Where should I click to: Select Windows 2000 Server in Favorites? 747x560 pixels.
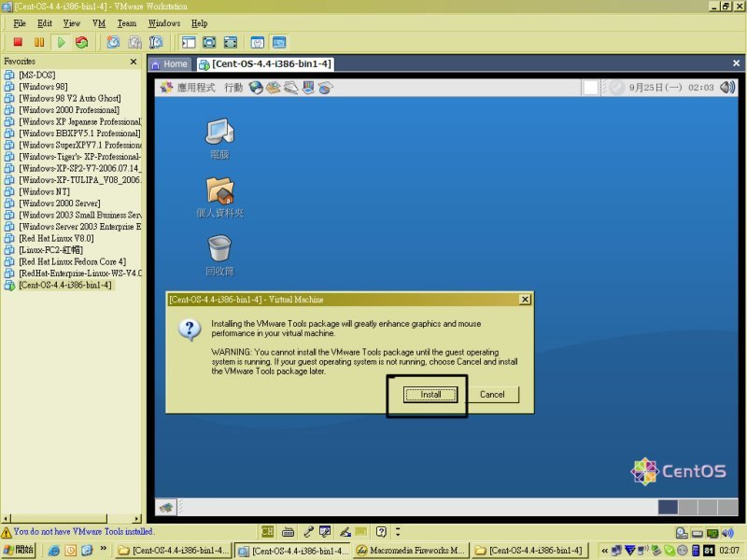[x=57, y=203]
